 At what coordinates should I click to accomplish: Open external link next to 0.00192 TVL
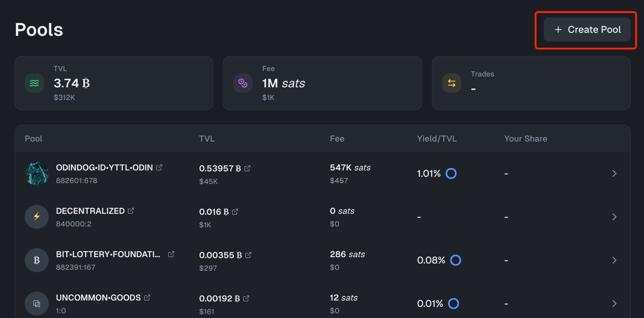tap(246, 298)
